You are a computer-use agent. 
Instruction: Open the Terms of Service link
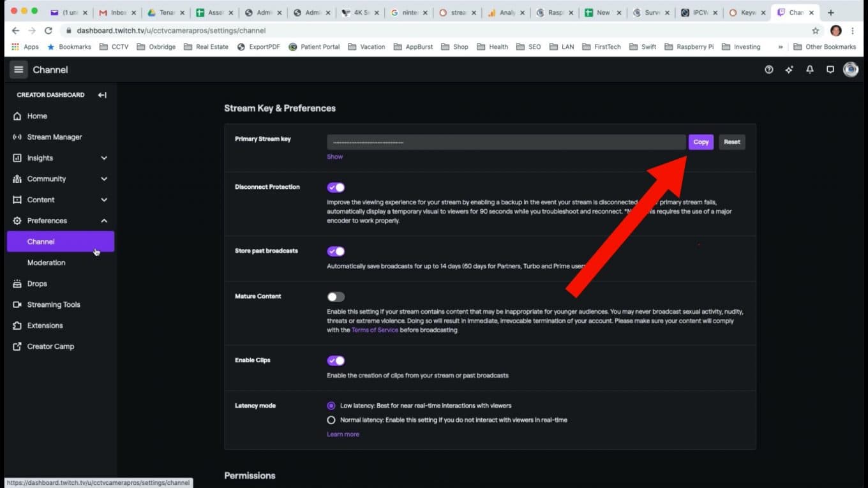pyautogui.click(x=375, y=330)
